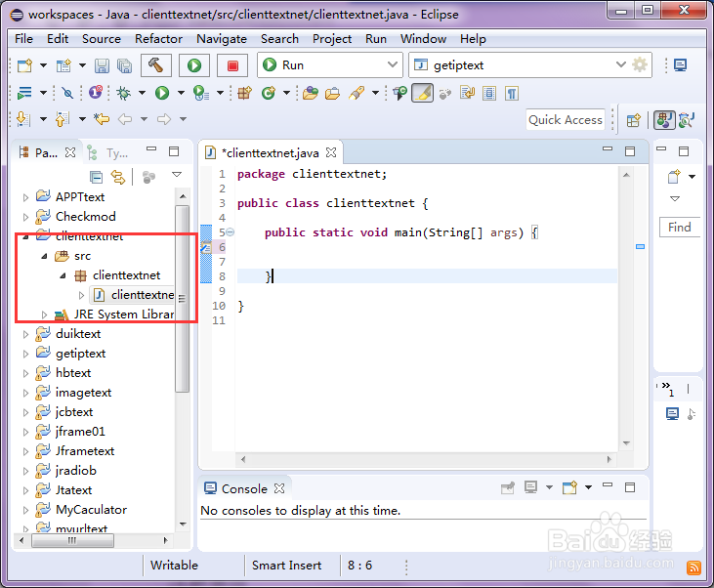714x588 pixels.
Task: Click the Skip All Breakpoints icon
Action: pyautogui.click(x=67, y=93)
